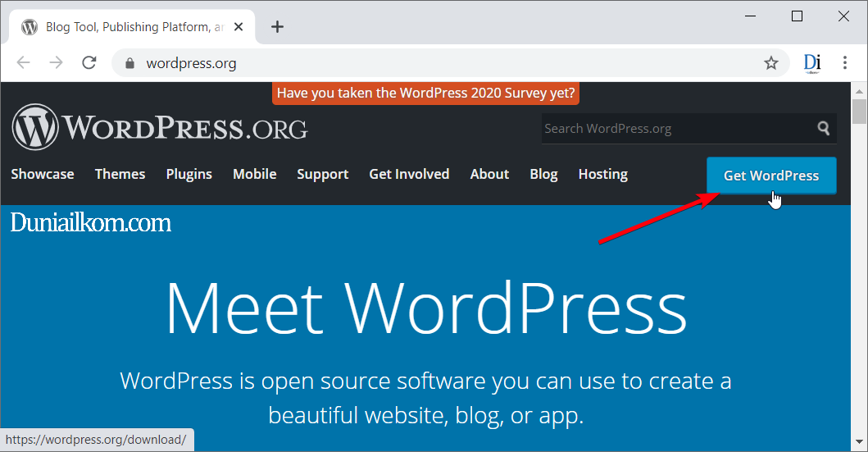Open the About menu item
868x452 pixels.
click(x=489, y=174)
